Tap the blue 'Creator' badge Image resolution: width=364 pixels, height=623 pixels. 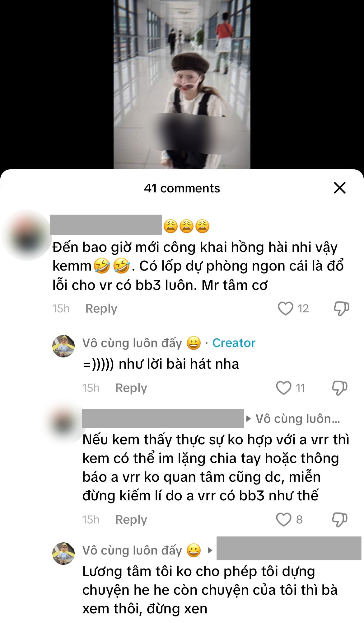[234, 343]
